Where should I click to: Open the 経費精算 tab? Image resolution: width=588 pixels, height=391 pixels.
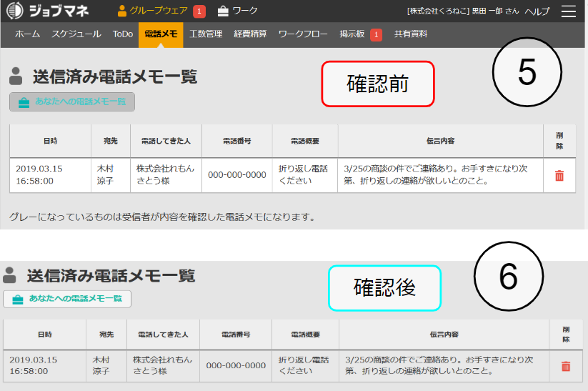point(250,34)
